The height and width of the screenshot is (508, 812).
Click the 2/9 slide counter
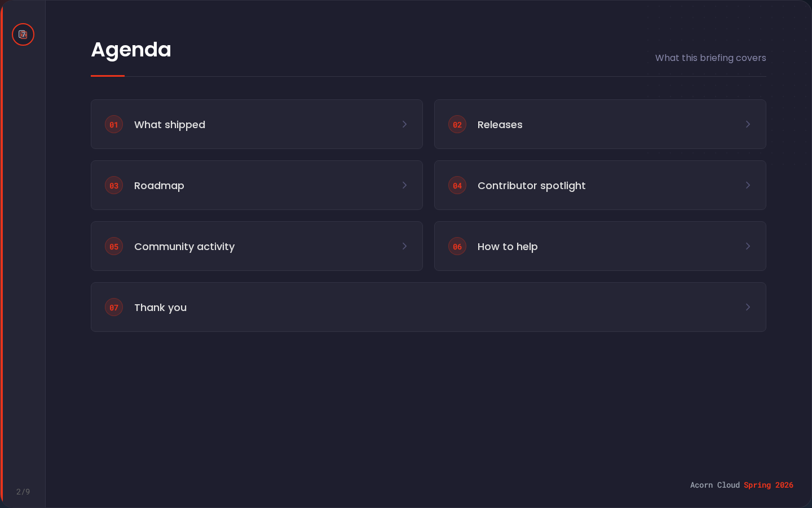[23, 492]
